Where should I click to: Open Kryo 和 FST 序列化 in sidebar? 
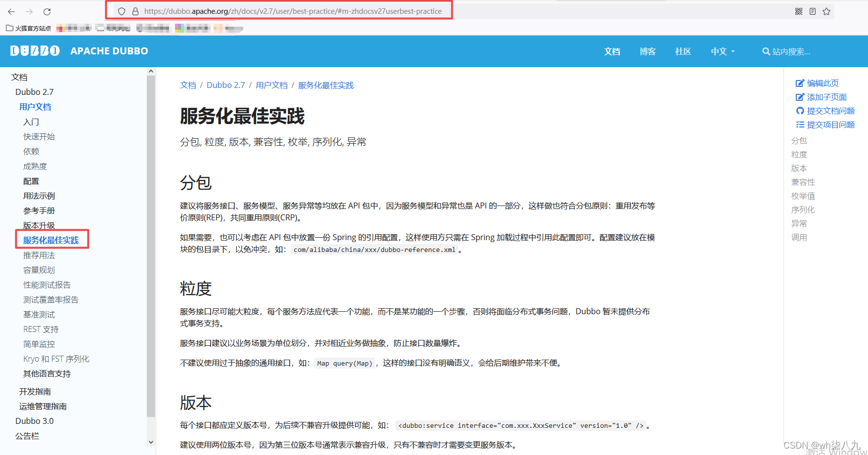(56, 359)
